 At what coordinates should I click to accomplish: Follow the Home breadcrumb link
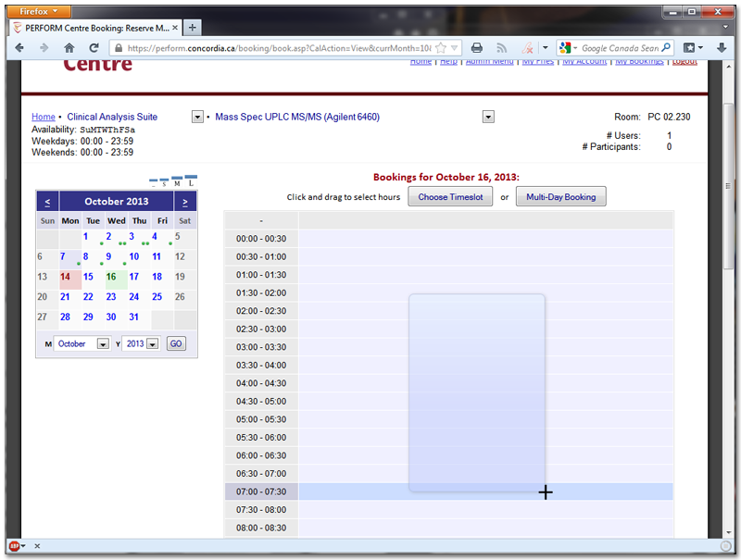click(44, 117)
